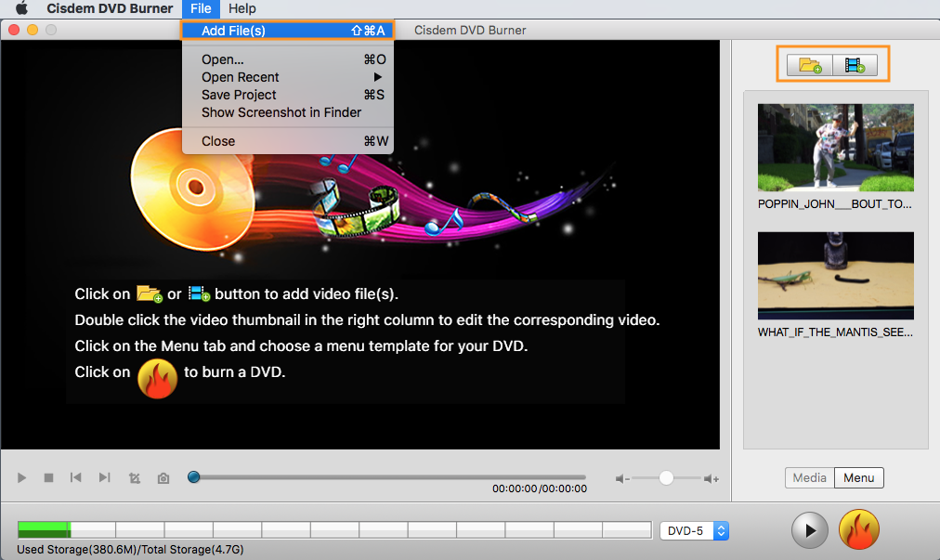Viewport: 940px width, 560px height.
Task: Take a screenshot with the camera icon
Action: coord(163,478)
